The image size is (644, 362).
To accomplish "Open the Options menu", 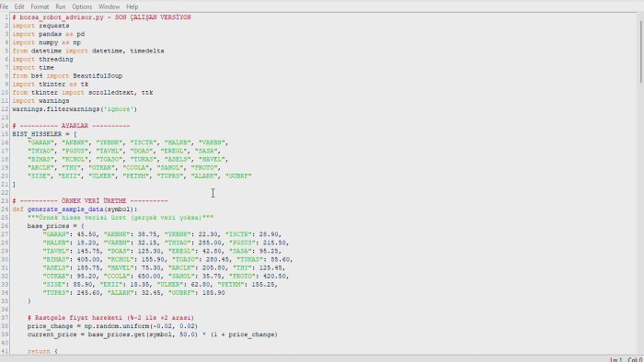I will (x=82, y=6).
